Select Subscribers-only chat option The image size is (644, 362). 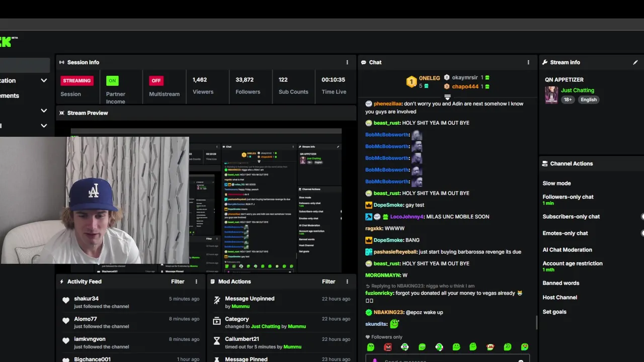(x=571, y=217)
